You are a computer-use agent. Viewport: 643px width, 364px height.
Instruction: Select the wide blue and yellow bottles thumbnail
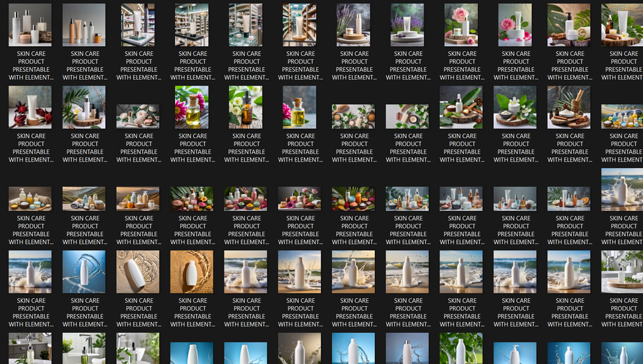click(x=623, y=116)
